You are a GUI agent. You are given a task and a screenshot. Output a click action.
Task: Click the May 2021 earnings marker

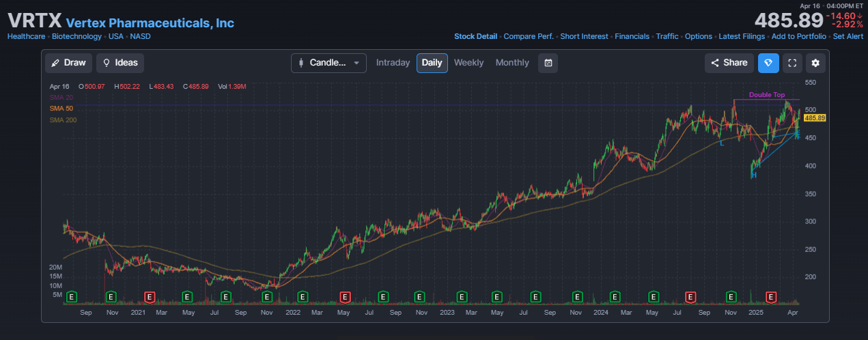pos(187,297)
